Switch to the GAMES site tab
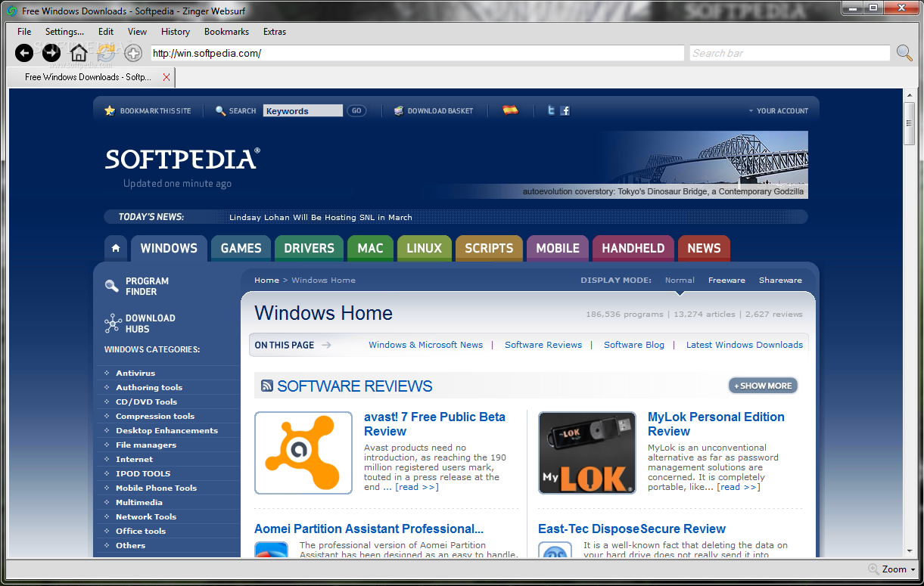 (241, 248)
